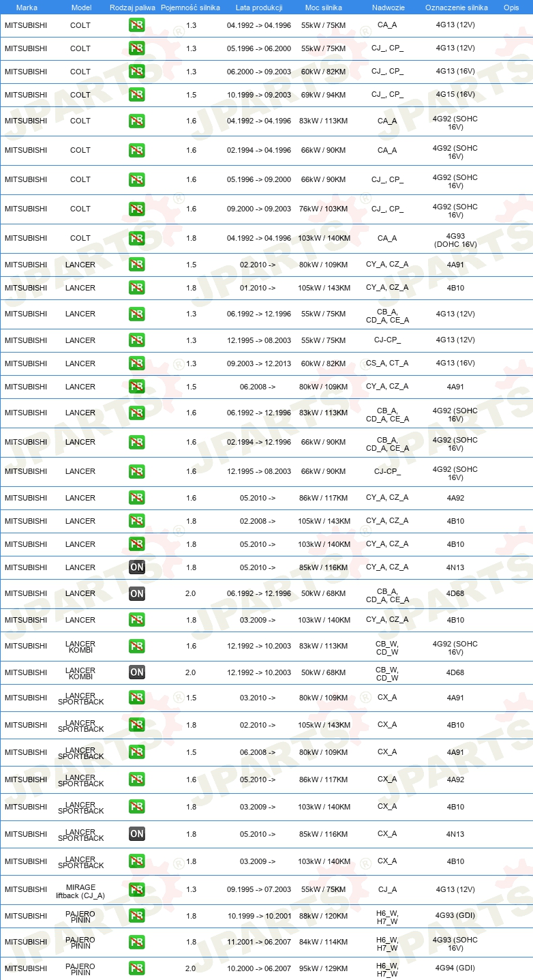Click the PB icon in LANCER SPORTBACK 06.2008 row
This screenshot has height=980, width=533.
(x=137, y=752)
